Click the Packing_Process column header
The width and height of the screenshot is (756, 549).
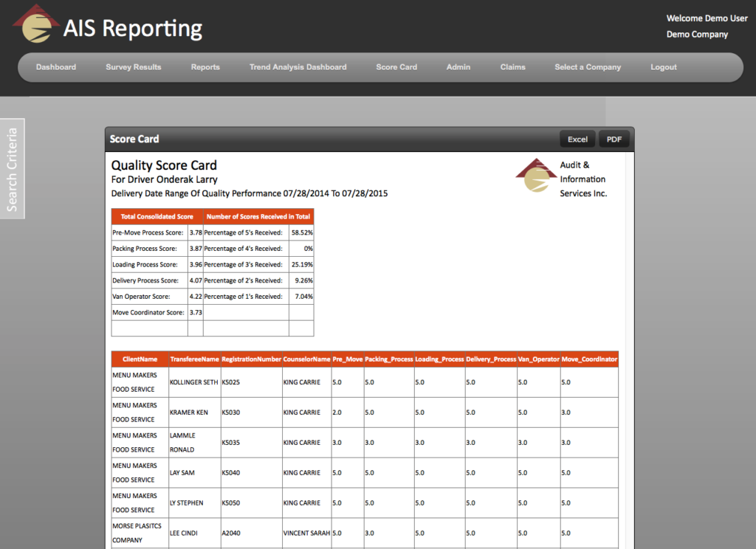pyautogui.click(x=389, y=359)
